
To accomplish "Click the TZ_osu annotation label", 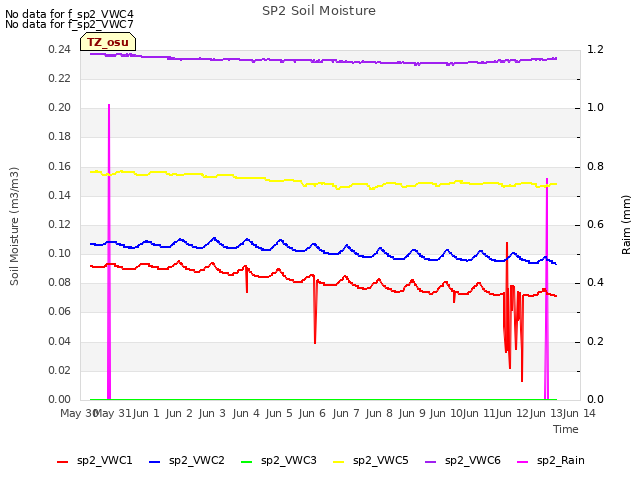I will coord(108,42).
